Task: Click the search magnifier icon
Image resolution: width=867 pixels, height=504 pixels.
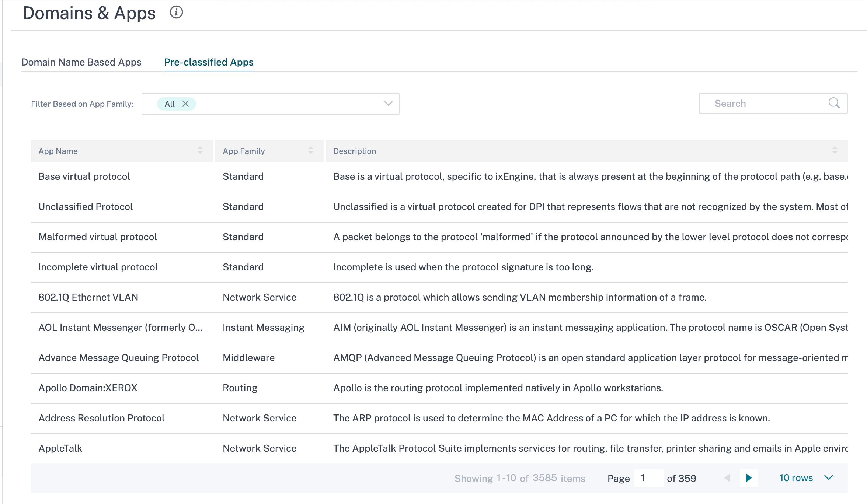Action: click(834, 103)
